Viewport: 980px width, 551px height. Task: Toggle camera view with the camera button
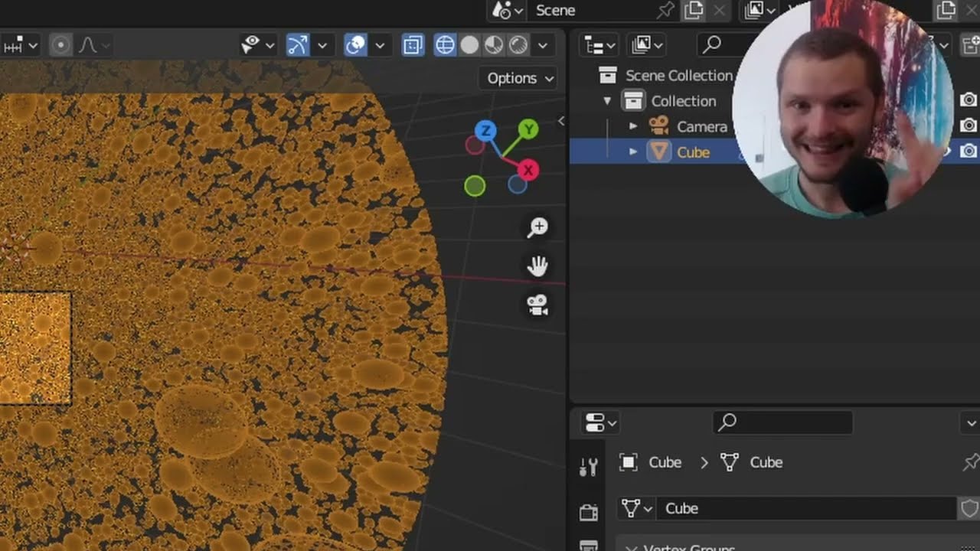[537, 305]
